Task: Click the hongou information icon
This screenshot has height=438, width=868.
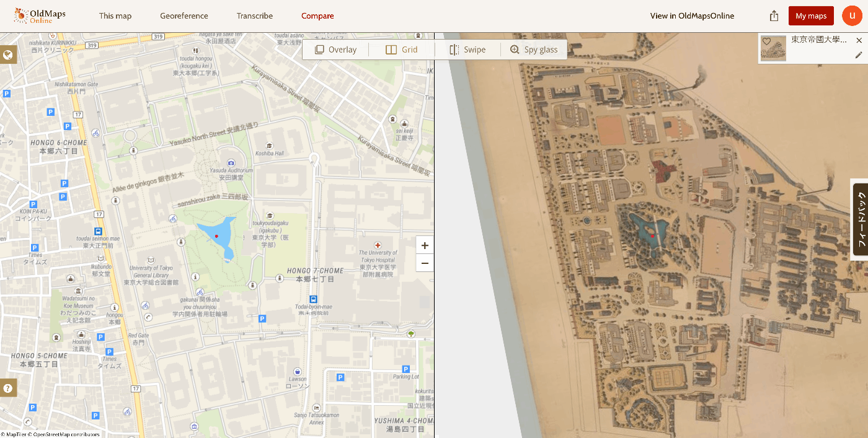Action: 114,307
